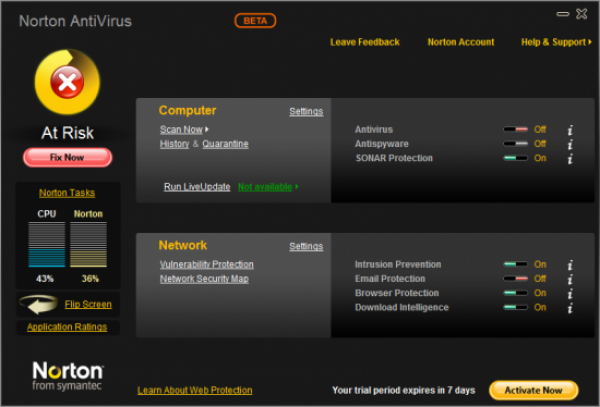Click the Flip Screen arrow icon
Image resolution: width=600 pixels, height=407 pixels.
tap(39, 304)
